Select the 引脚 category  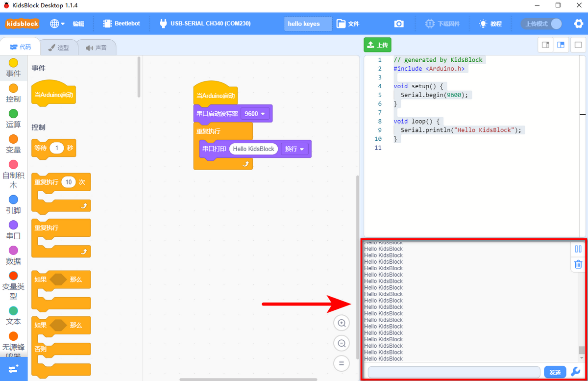tap(14, 205)
